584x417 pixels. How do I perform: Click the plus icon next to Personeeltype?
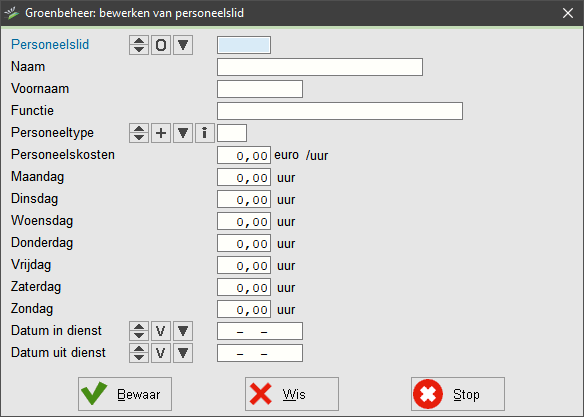[161, 133]
